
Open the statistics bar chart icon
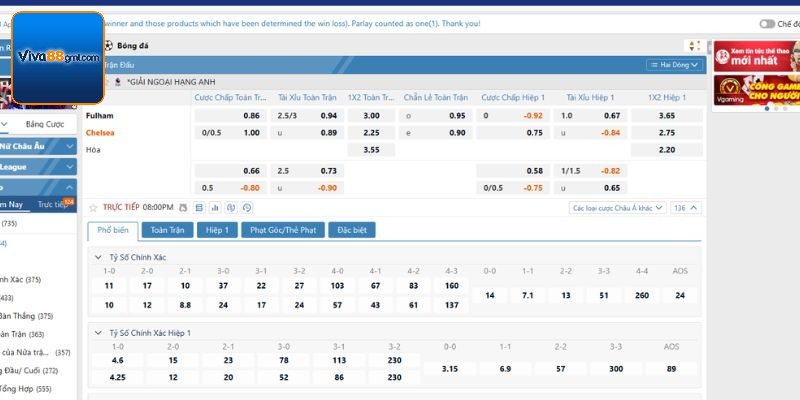click(215, 207)
